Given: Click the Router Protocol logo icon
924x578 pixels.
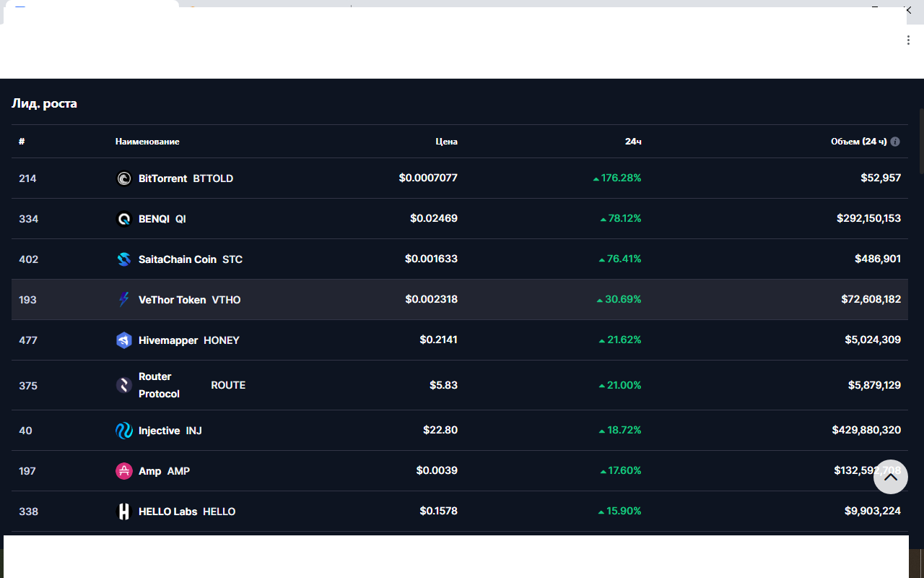Looking at the screenshot, I should [x=124, y=385].
